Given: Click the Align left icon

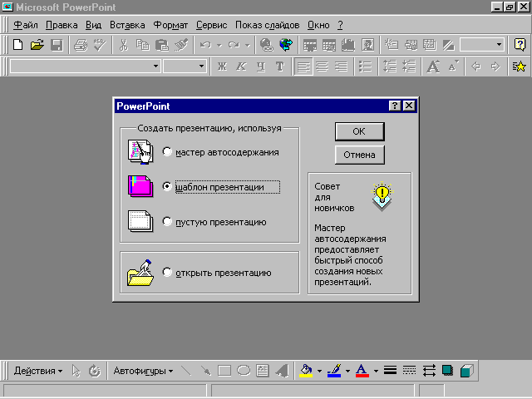Looking at the screenshot, I should click(x=303, y=66).
